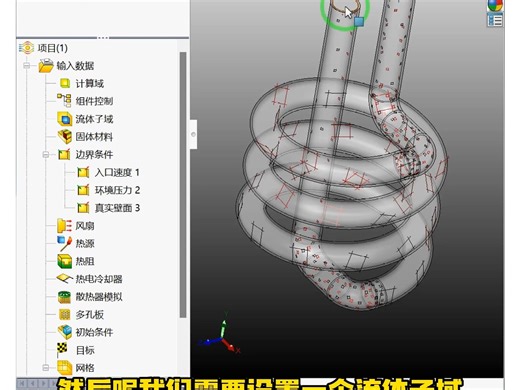Click the blue square selection marker near pipe top
The image size is (520, 390).
[359, 22]
